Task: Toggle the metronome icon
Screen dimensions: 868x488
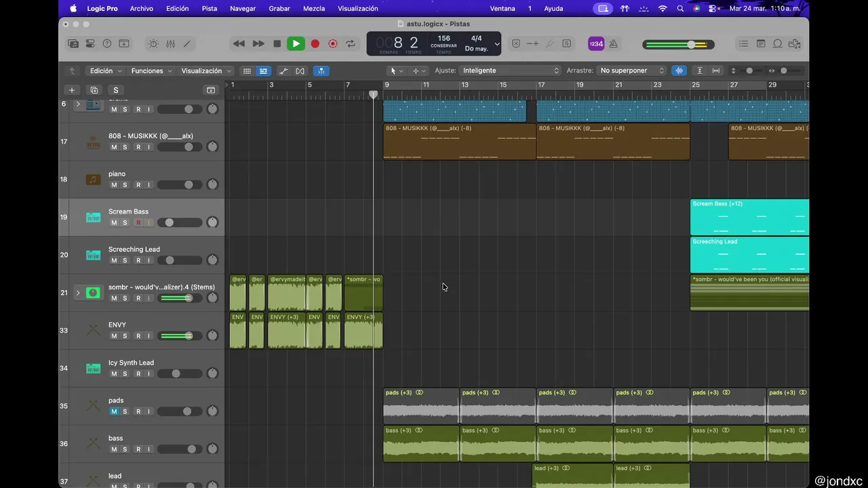Action: pyautogui.click(x=613, y=43)
